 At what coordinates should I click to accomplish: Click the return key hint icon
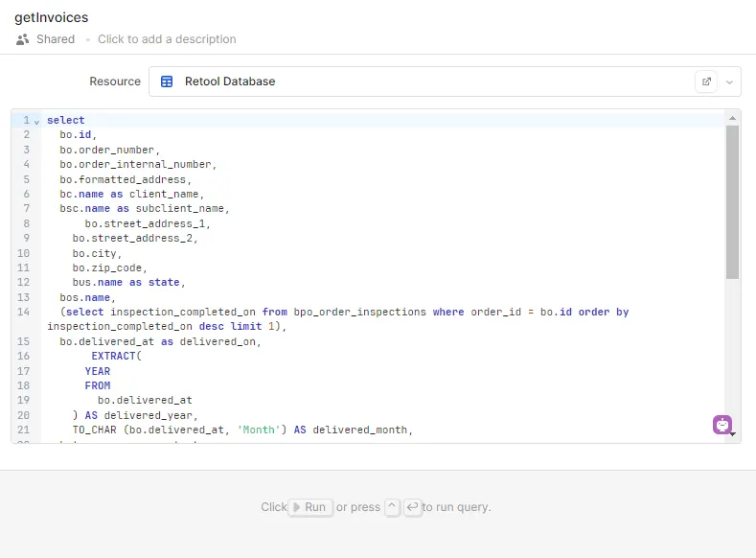point(412,507)
